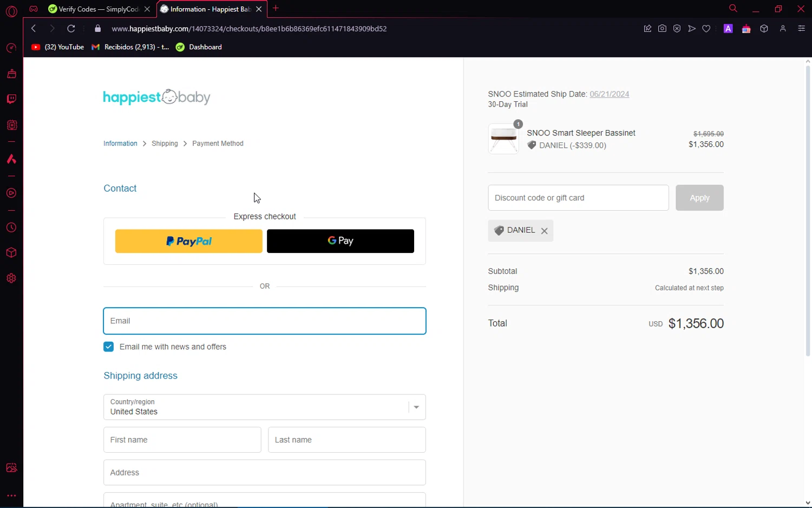The width and height of the screenshot is (812, 508).
Task: Open the Country/region dropdown
Action: pos(265,407)
